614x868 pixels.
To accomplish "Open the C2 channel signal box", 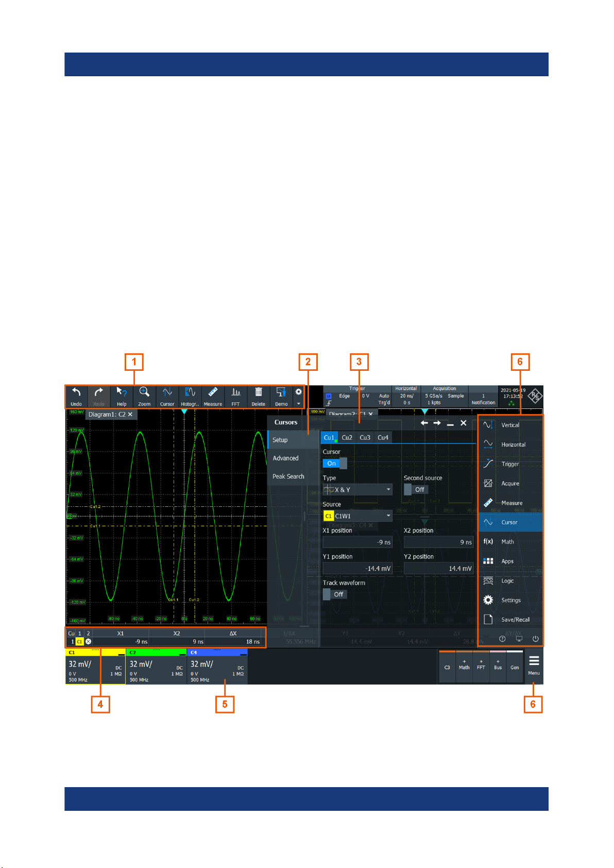I will point(156,667).
